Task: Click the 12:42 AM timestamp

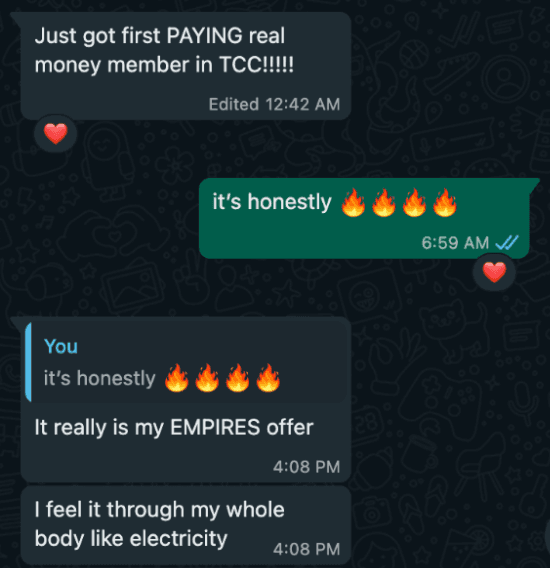Action: pos(303,104)
